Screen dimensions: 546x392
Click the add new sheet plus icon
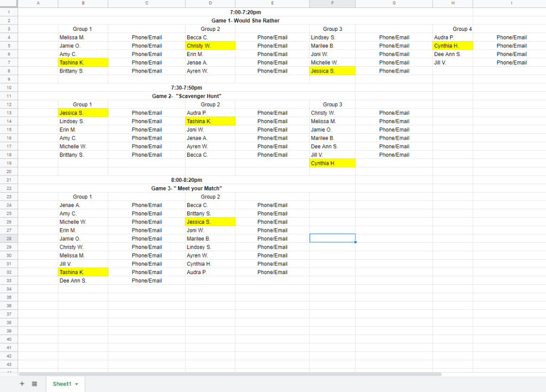[x=22, y=384]
